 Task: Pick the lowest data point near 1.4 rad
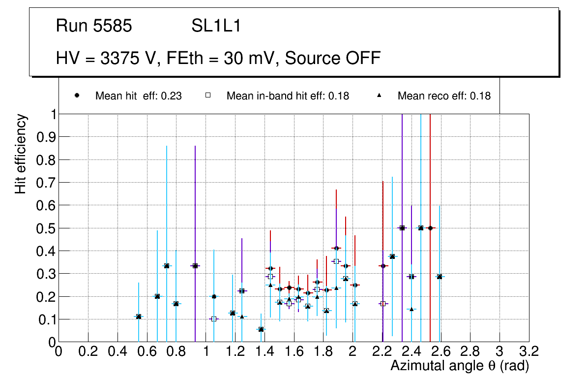click(261, 329)
